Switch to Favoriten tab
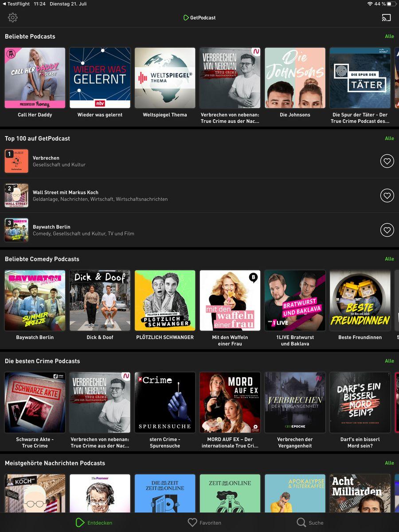 coord(204,523)
